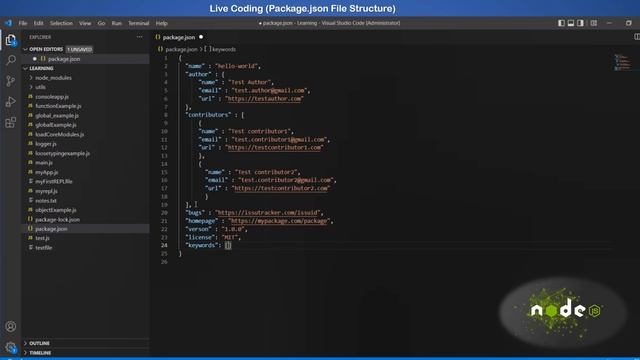Open the Run and Debug view icon

click(11, 102)
